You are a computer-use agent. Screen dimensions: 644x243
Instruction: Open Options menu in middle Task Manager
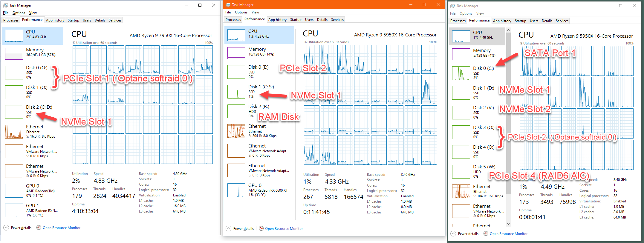click(241, 12)
